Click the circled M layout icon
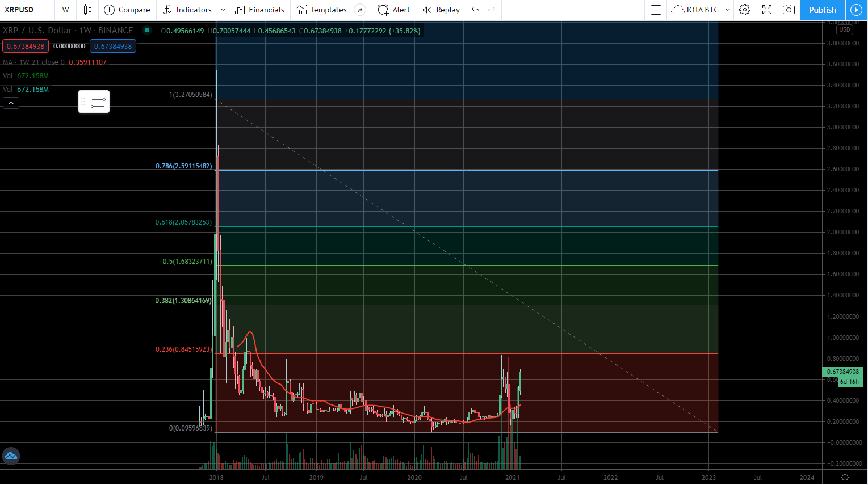This screenshot has width=868, height=485. point(360,10)
